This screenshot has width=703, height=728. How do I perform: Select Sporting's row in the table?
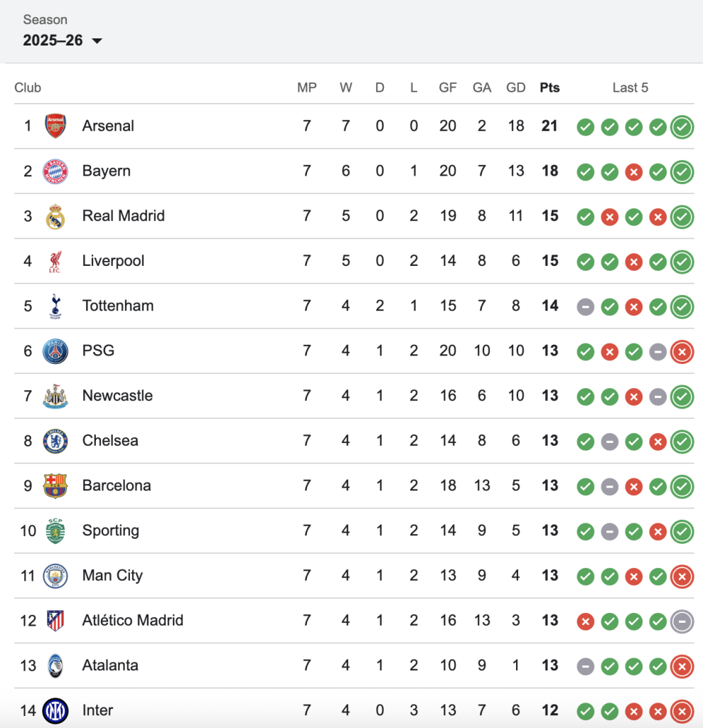point(284,530)
